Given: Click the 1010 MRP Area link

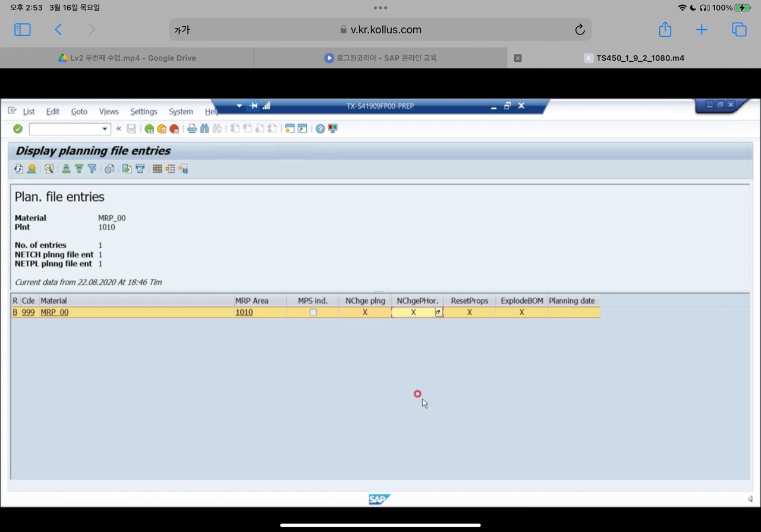Looking at the screenshot, I should click(x=244, y=312).
